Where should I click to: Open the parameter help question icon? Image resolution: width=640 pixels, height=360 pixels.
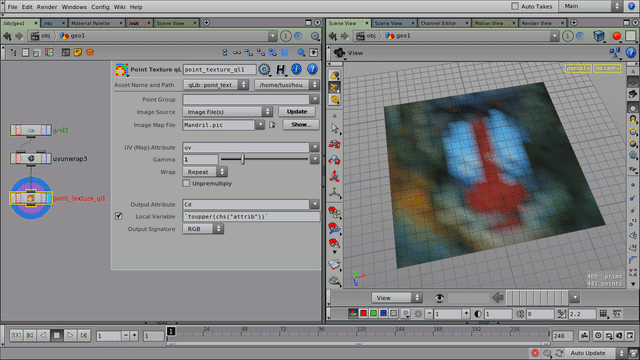point(312,69)
